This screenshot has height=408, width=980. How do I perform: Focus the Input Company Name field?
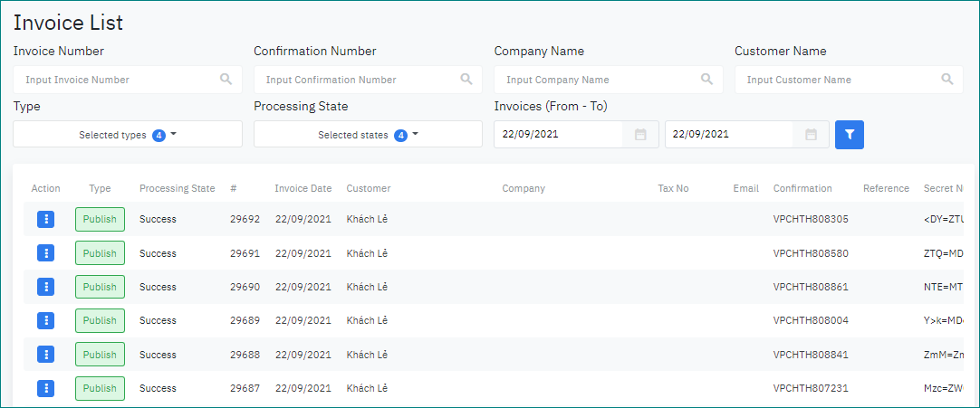point(598,80)
